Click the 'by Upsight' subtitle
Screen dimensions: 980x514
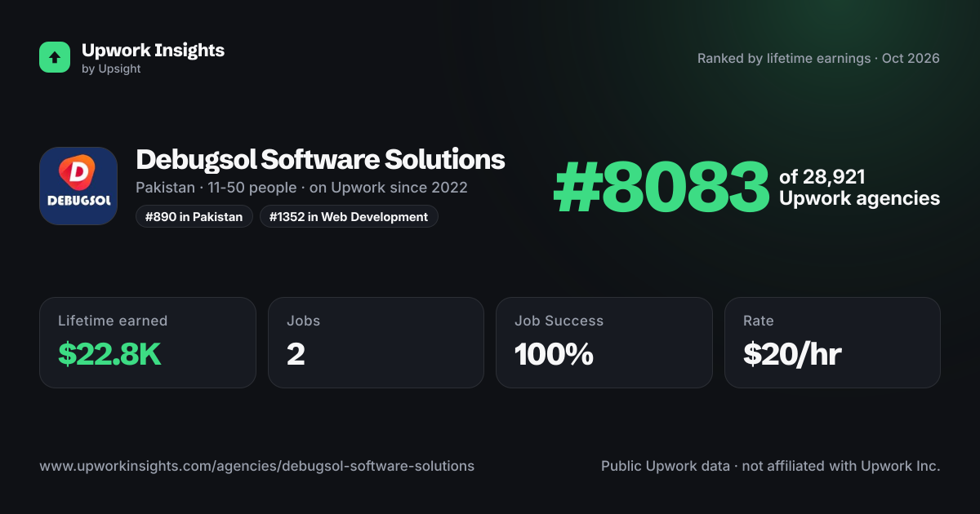pos(111,69)
